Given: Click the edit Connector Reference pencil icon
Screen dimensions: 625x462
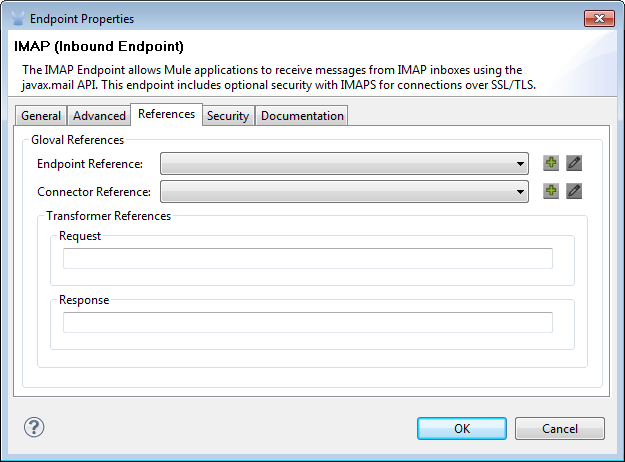Looking at the screenshot, I should click(574, 191).
